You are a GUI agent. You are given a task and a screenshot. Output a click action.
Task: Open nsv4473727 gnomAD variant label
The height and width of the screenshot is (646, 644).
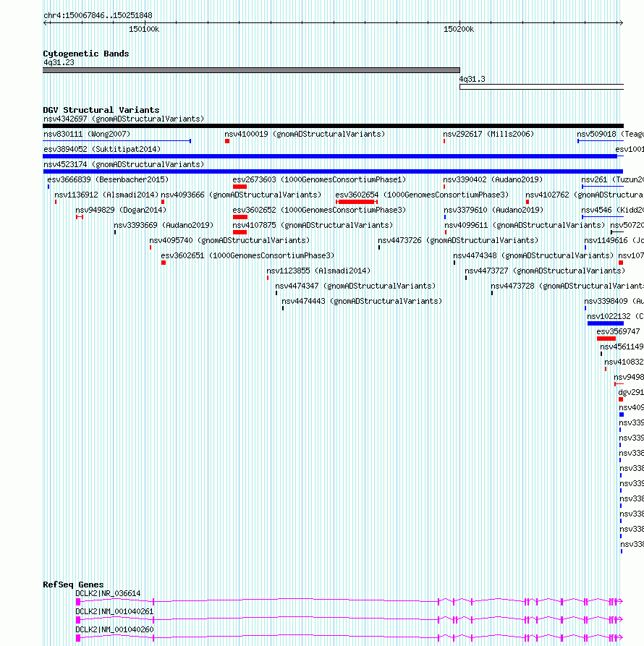(x=545, y=271)
